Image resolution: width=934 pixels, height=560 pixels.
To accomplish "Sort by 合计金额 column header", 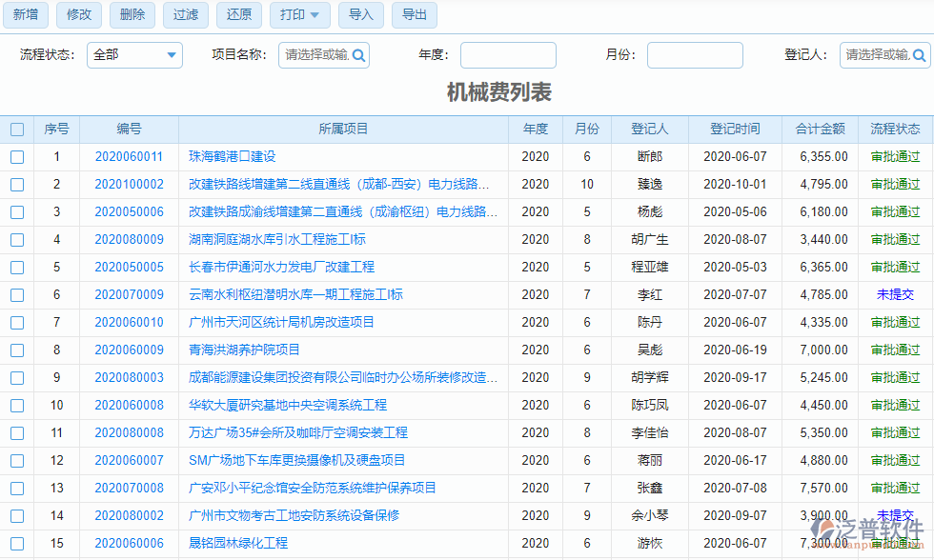I will click(820, 130).
